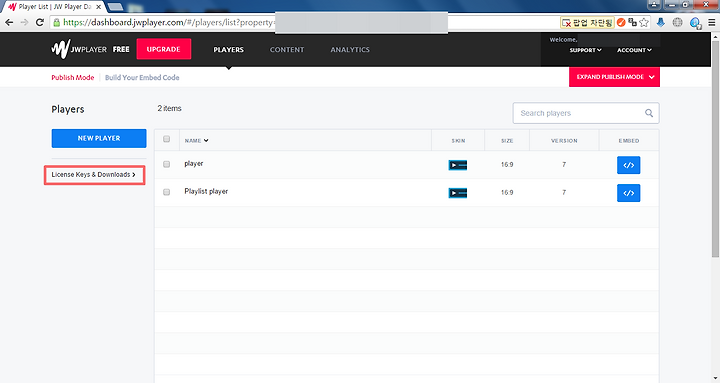720x383 pixels.
Task: Click skin thumbnail of player row
Action: coord(457,165)
